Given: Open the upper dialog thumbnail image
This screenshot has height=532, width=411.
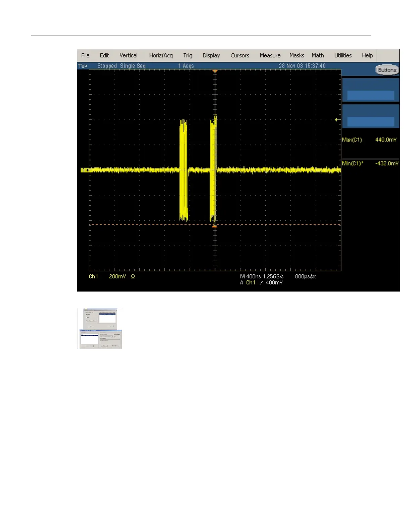Looking at the screenshot, I should (100, 319).
